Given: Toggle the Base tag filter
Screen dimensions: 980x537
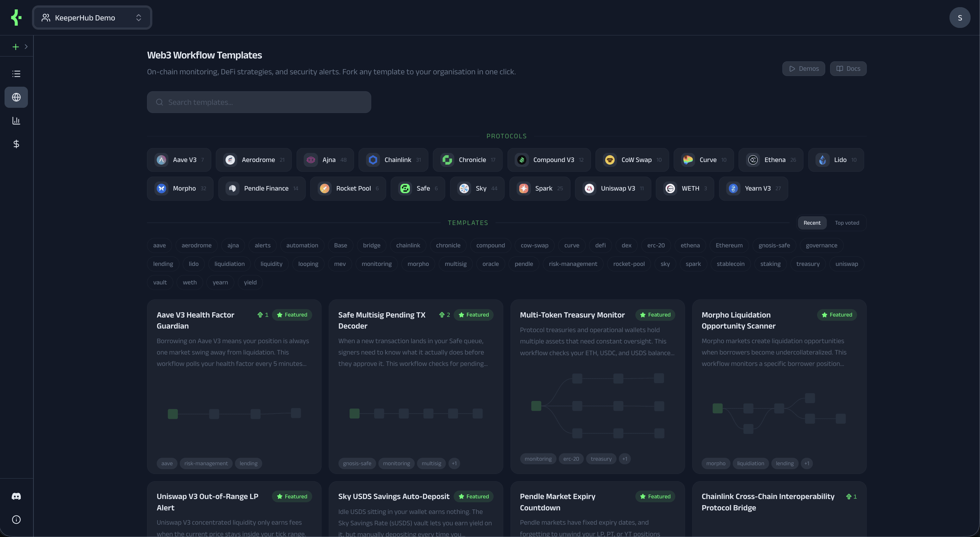Looking at the screenshot, I should click(x=340, y=245).
